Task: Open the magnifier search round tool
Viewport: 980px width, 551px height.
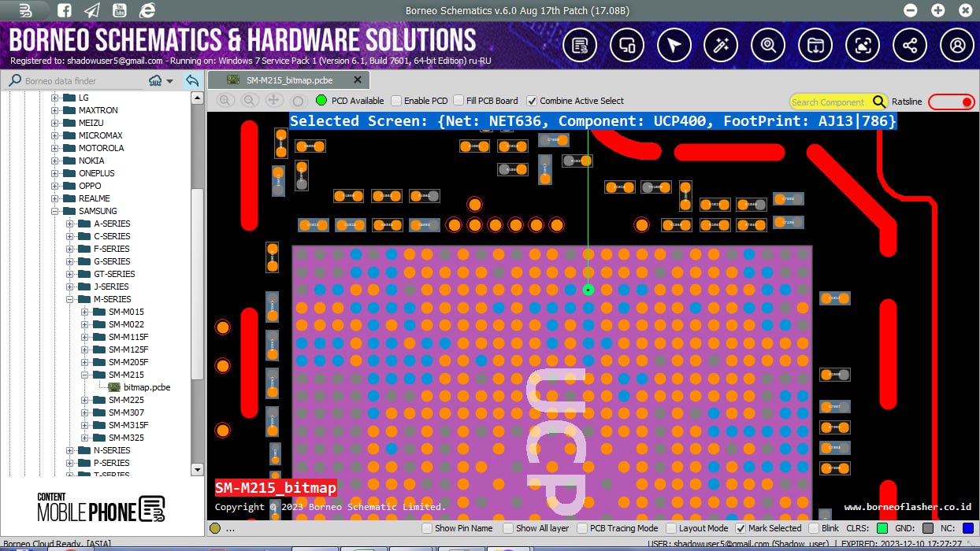Action: coord(768,46)
